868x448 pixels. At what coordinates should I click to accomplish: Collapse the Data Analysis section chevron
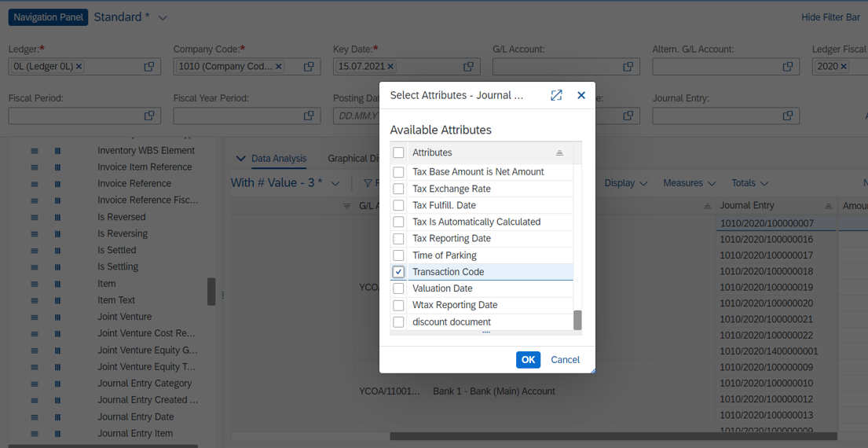(240, 159)
